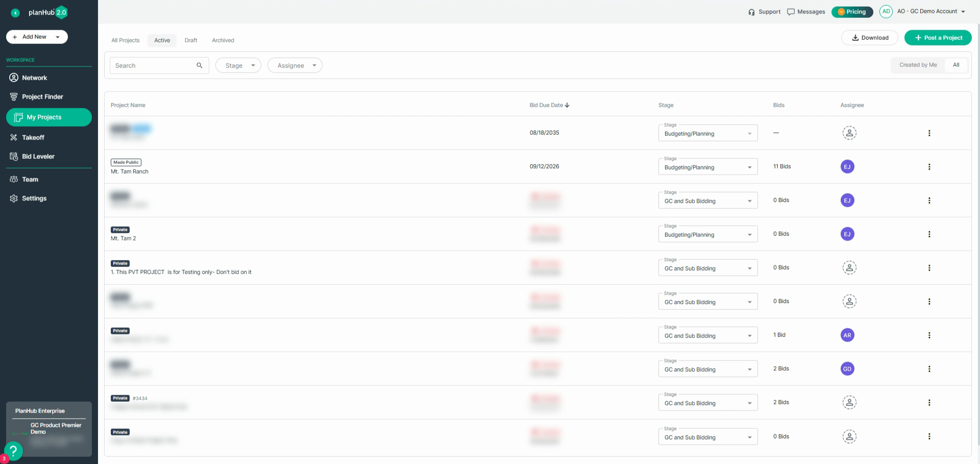
Task: Open stage dropdown for 08/18/2035 project
Action: click(x=708, y=133)
